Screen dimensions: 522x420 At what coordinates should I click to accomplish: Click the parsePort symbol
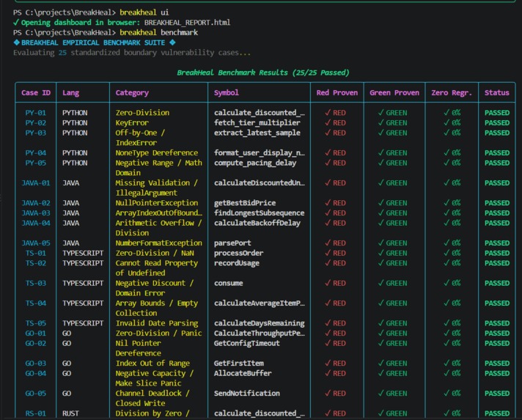coord(232,243)
